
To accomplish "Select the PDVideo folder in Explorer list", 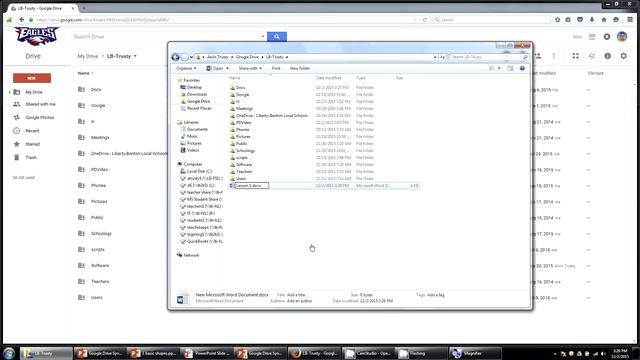I will 243,123.
